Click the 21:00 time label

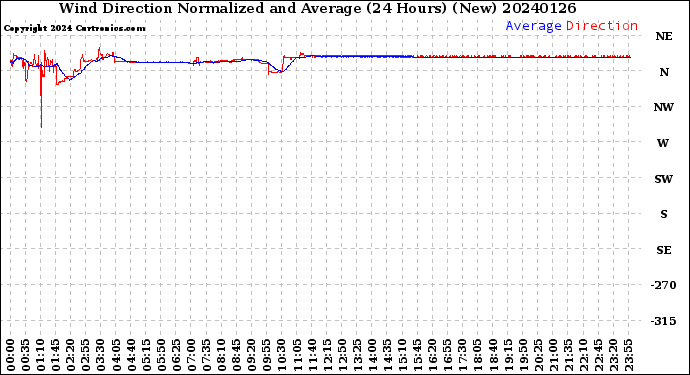[554, 355]
